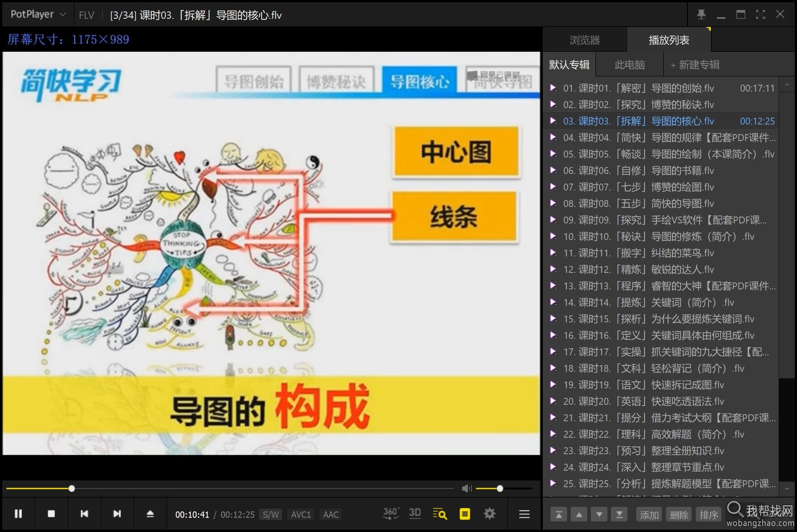797x532 pixels.
Task: Switch to the 播放列表 tab
Action: pos(669,40)
